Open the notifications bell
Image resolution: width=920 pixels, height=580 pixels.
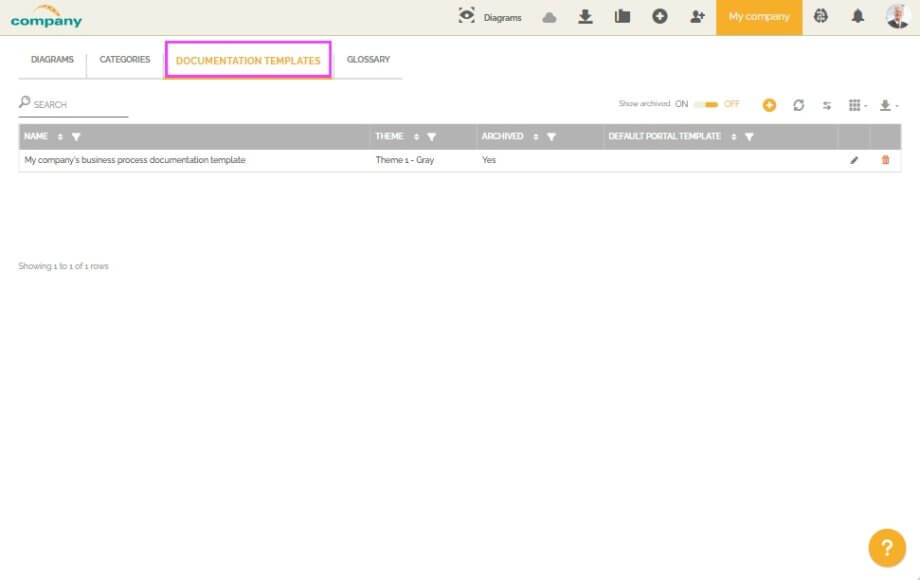click(858, 17)
